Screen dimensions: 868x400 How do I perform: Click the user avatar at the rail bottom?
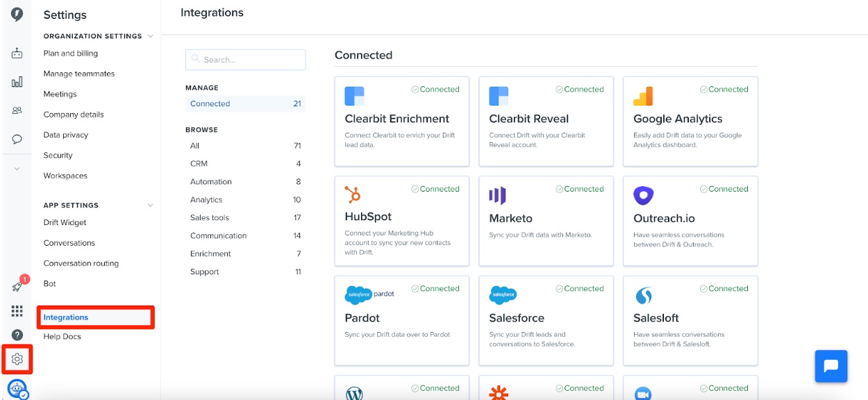click(17, 389)
